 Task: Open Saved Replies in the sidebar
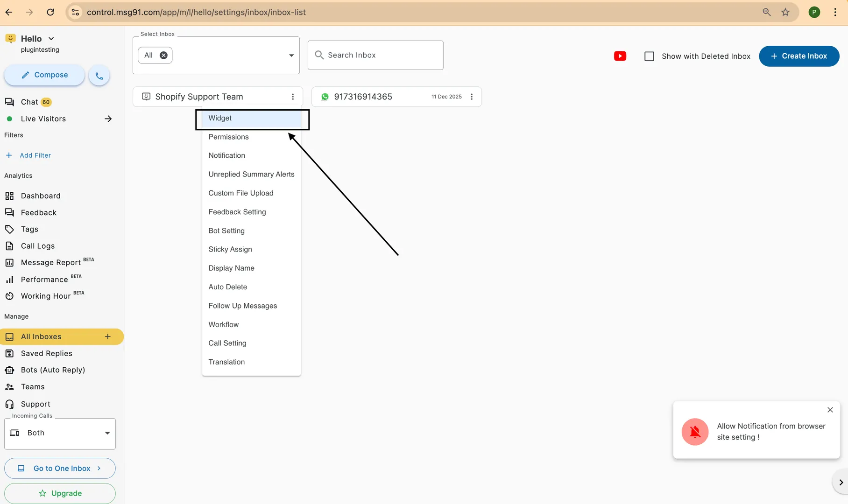(x=46, y=353)
